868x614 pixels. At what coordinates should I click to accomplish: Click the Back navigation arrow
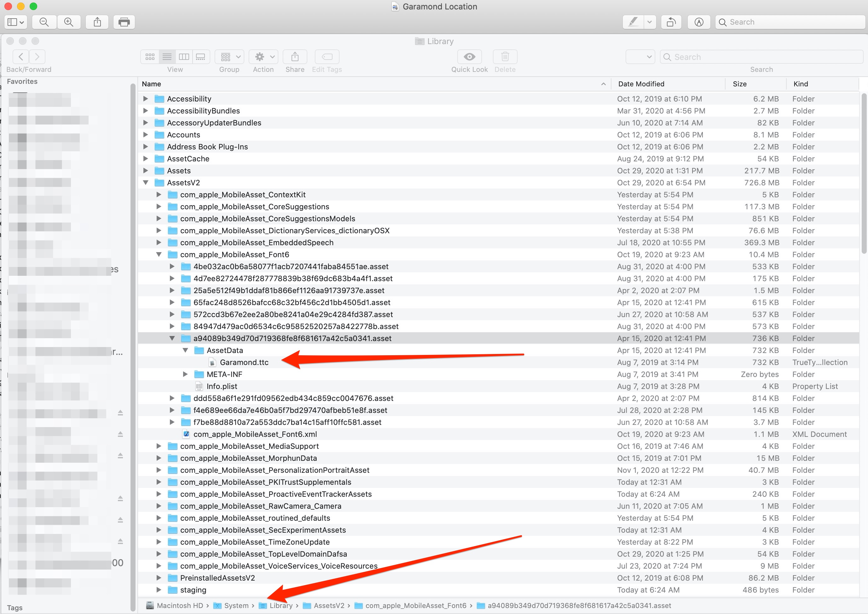point(21,56)
